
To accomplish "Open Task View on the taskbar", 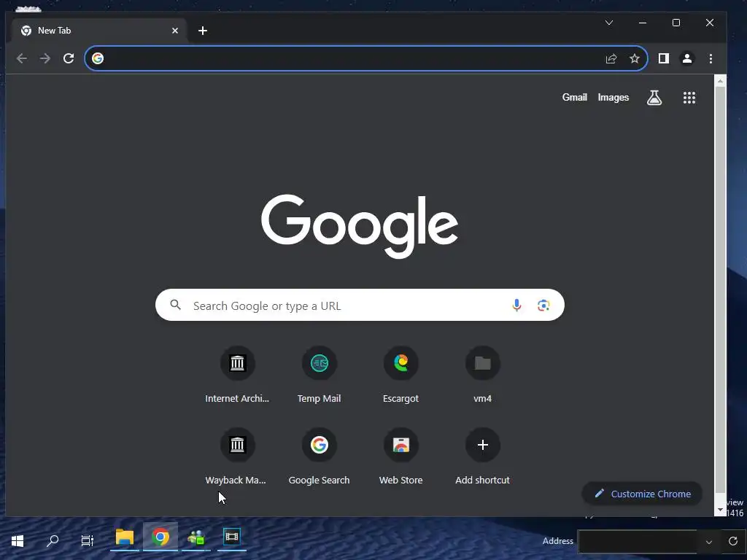I will coord(88,540).
